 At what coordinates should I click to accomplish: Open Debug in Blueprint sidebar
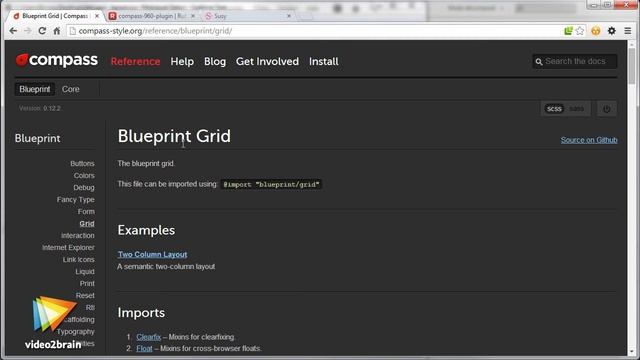pyautogui.click(x=84, y=187)
